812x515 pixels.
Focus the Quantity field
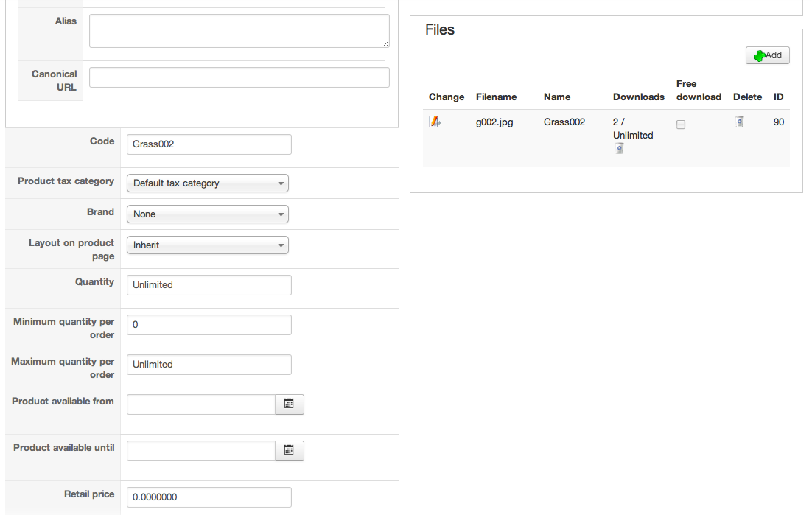pyautogui.click(x=209, y=285)
